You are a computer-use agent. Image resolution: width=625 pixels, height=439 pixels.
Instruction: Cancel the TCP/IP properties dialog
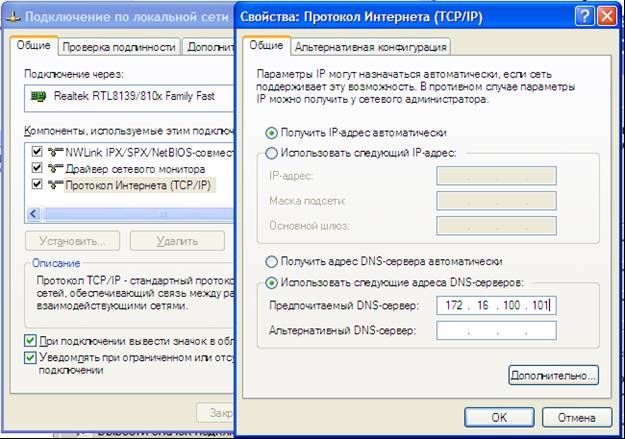point(576,416)
